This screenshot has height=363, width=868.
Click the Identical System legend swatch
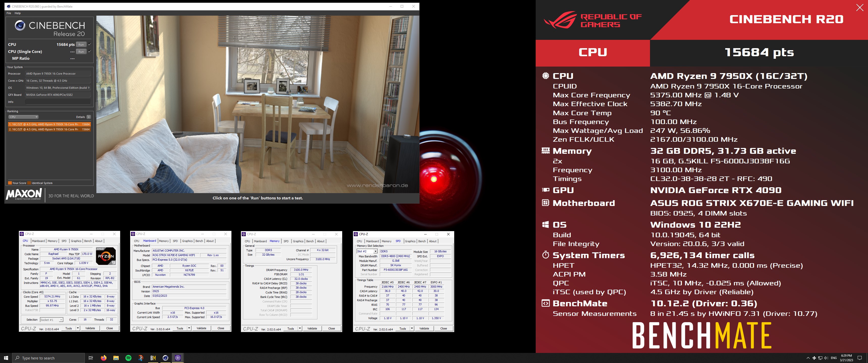point(29,183)
